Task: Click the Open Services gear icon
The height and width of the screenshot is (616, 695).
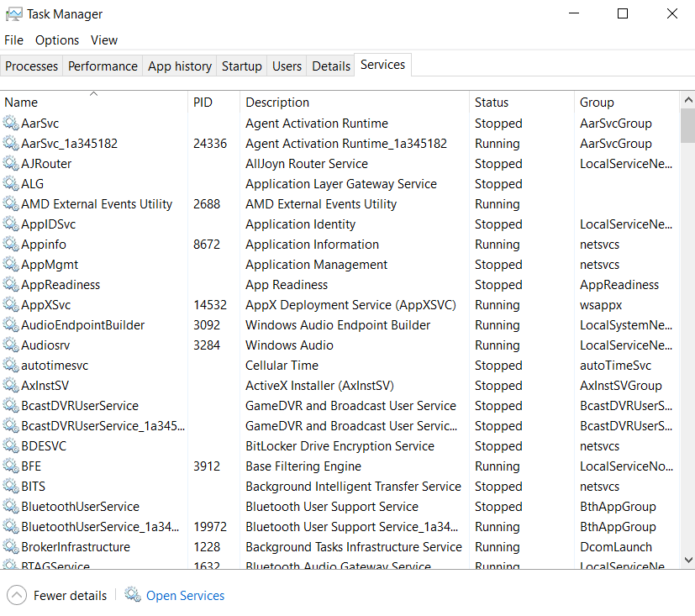Action: [133, 595]
